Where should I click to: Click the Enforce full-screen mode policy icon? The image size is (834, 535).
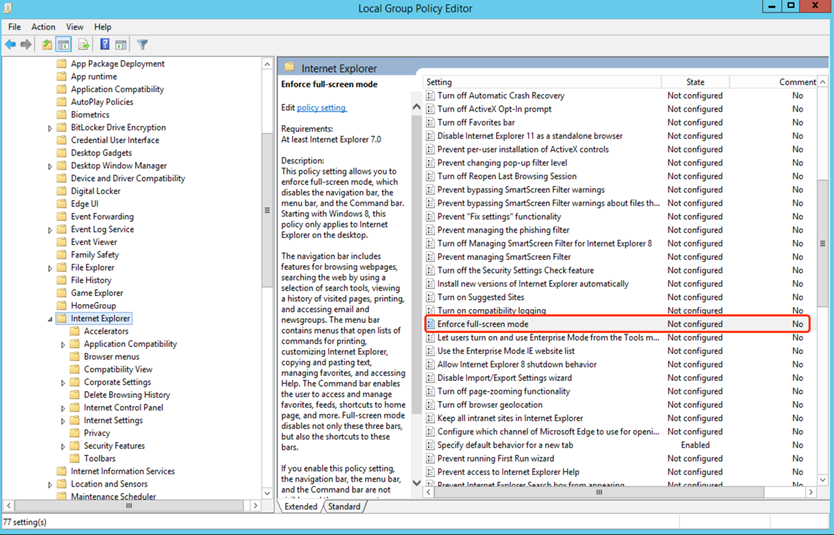tap(431, 324)
